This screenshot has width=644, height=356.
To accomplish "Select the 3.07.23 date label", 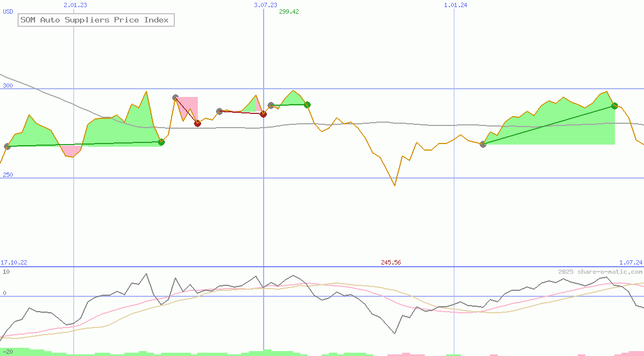I will 265,5.
